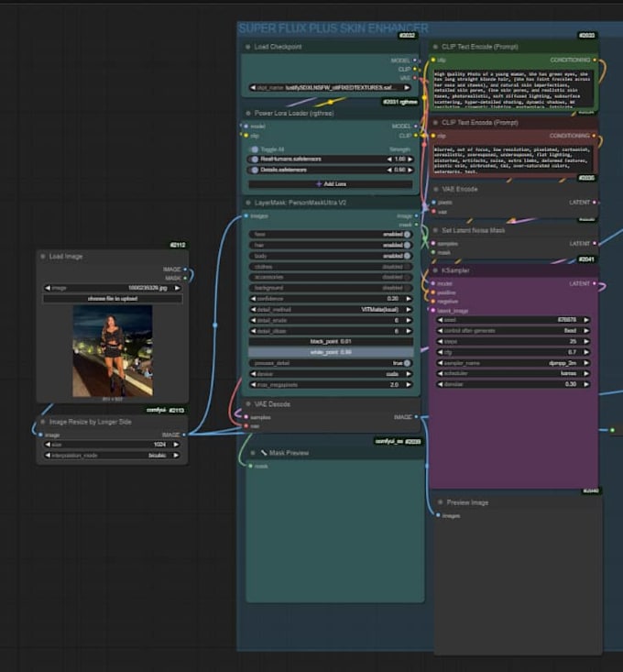The image size is (623, 672).
Task: Click the IMAGE output socket on Load Image
Action: tap(185, 270)
